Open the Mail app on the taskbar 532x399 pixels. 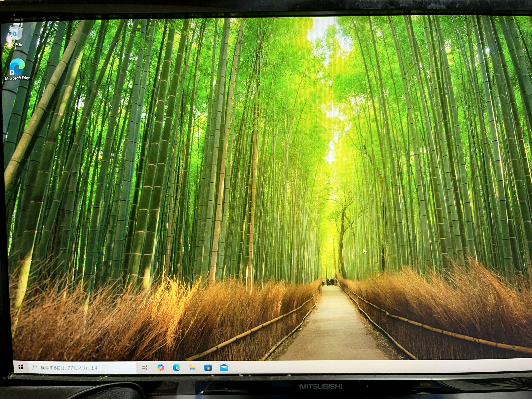[224, 367]
